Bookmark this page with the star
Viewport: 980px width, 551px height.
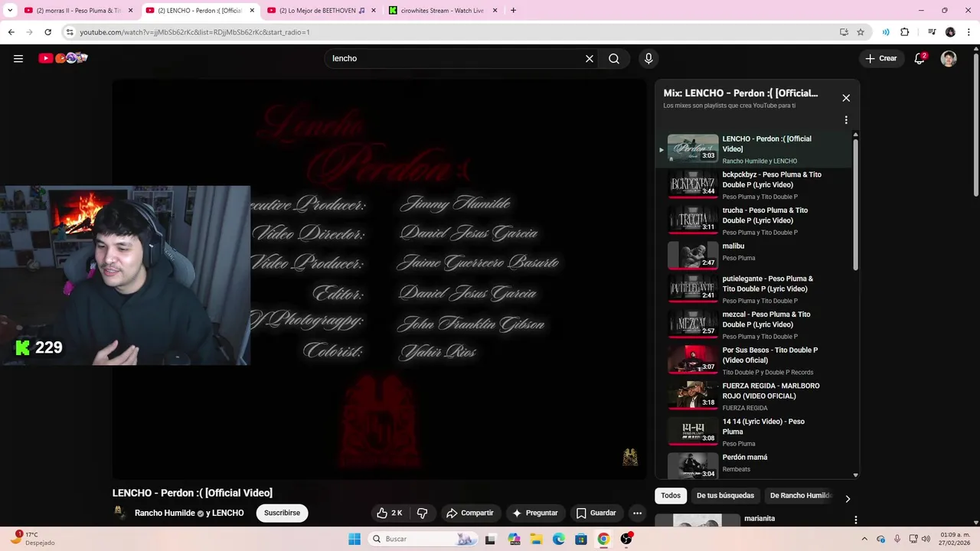[861, 32]
